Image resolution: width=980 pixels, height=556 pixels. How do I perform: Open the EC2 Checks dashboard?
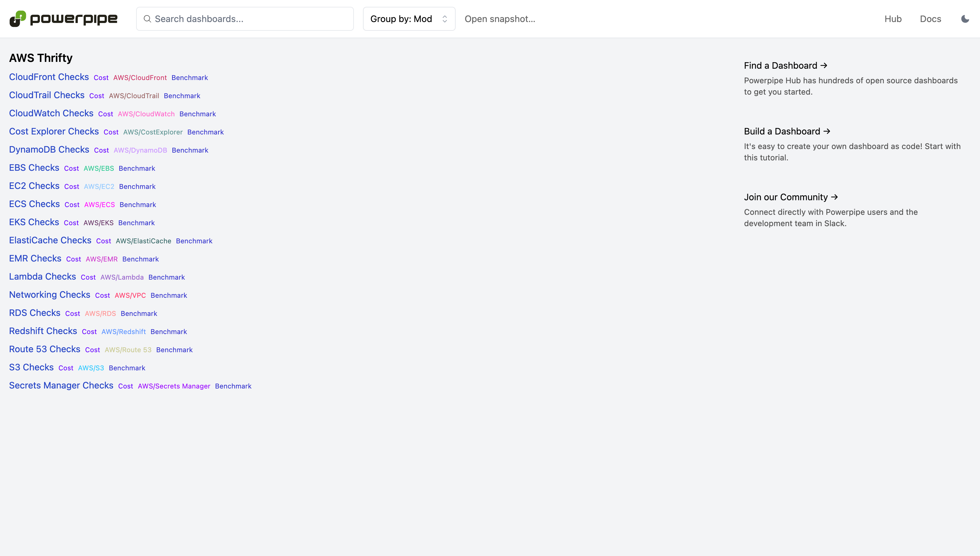34,186
